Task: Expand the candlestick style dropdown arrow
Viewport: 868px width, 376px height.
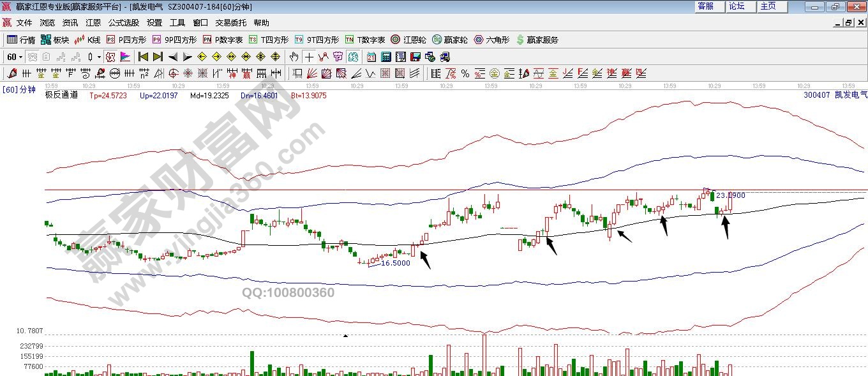Action: click(99, 57)
